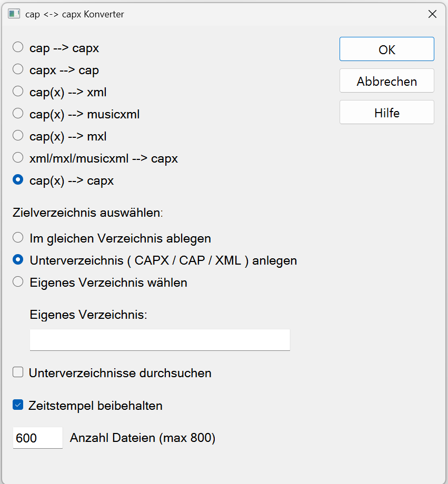Select the cap(x) --> capx option
Screen dimensions: 448x484
click(x=17, y=179)
